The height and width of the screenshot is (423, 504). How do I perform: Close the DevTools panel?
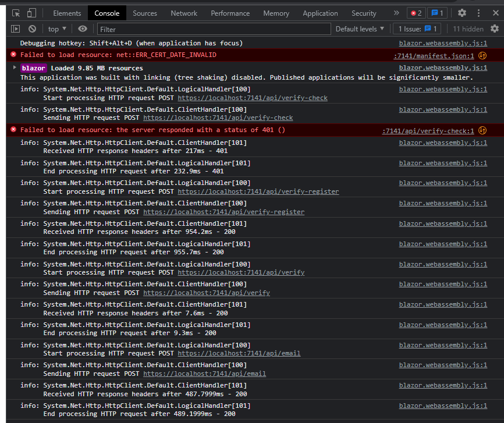pos(496,13)
